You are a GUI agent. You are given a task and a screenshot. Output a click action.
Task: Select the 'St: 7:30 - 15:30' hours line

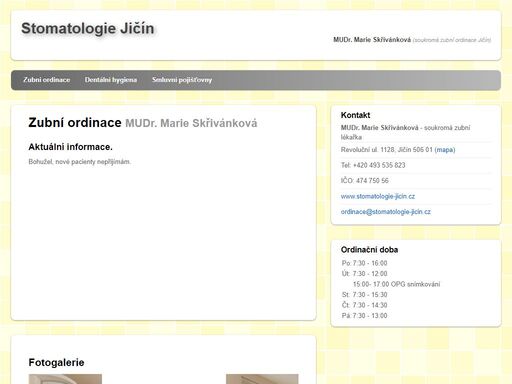(x=364, y=295)
